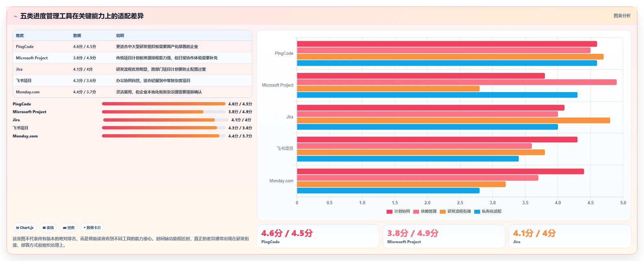Screen dimensions: 644x261
Task: Select the Microsoft Project cell in the table
Action: tap(32, 58)
